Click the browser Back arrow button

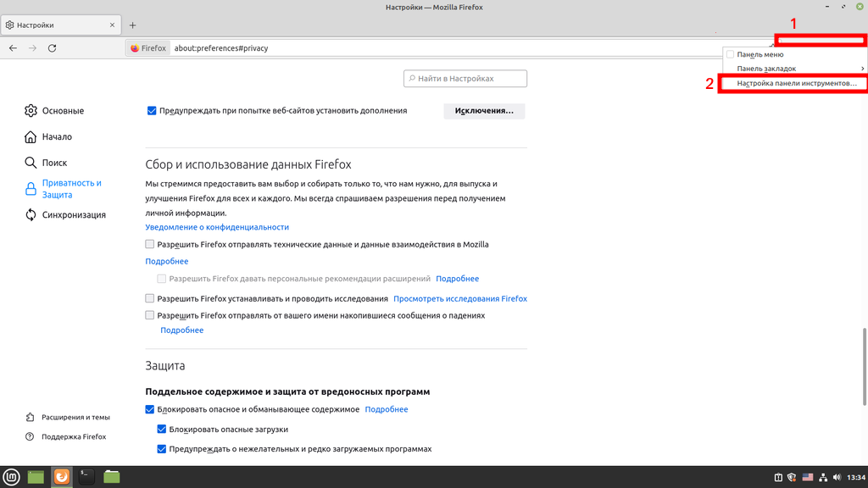tap(13, 48)
